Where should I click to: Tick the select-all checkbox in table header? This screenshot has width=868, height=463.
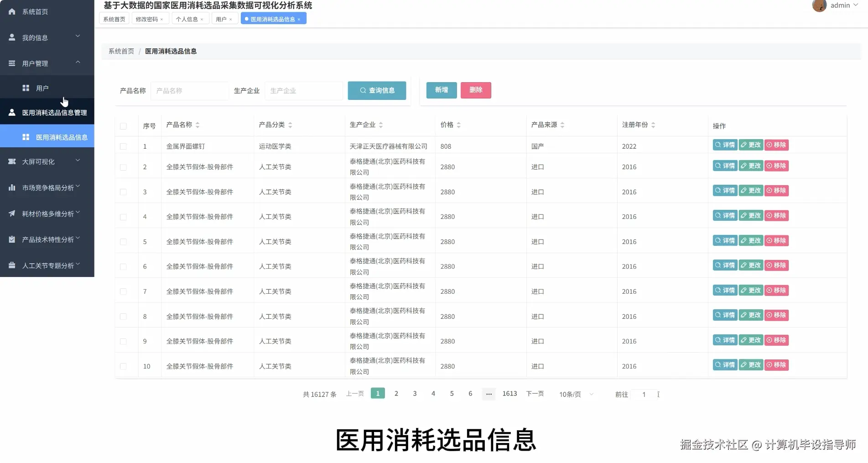click(x=123, y=126)
